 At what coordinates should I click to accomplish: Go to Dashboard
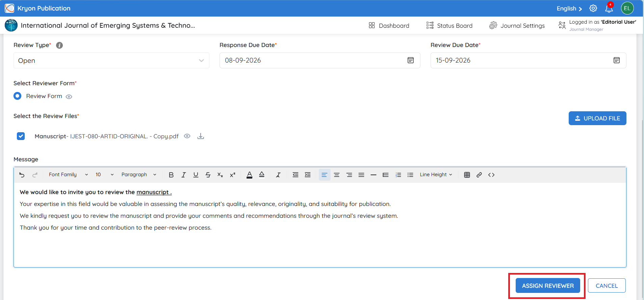(389, 25)
